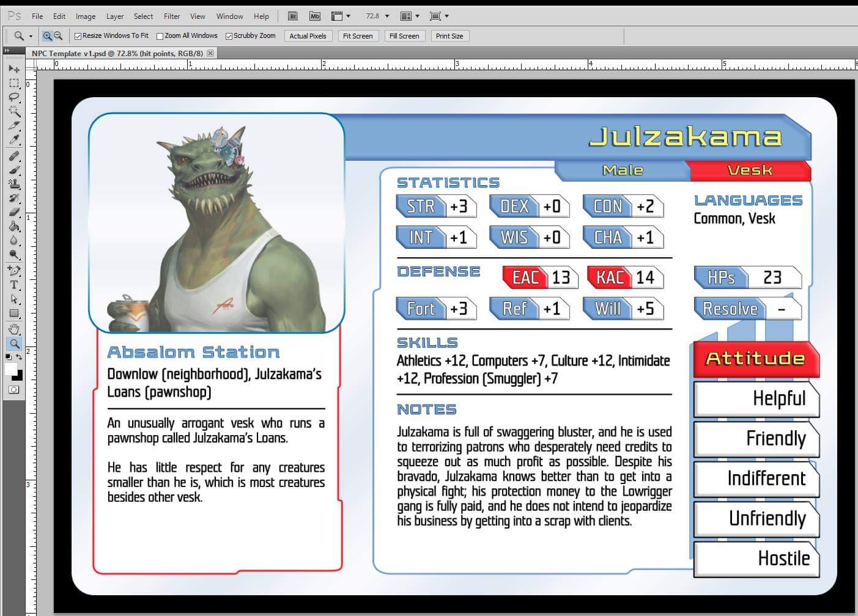The height and width of the screenshot is (616, 858).
Task: Select the Eyedropper tool
Action: click(14, 140)
